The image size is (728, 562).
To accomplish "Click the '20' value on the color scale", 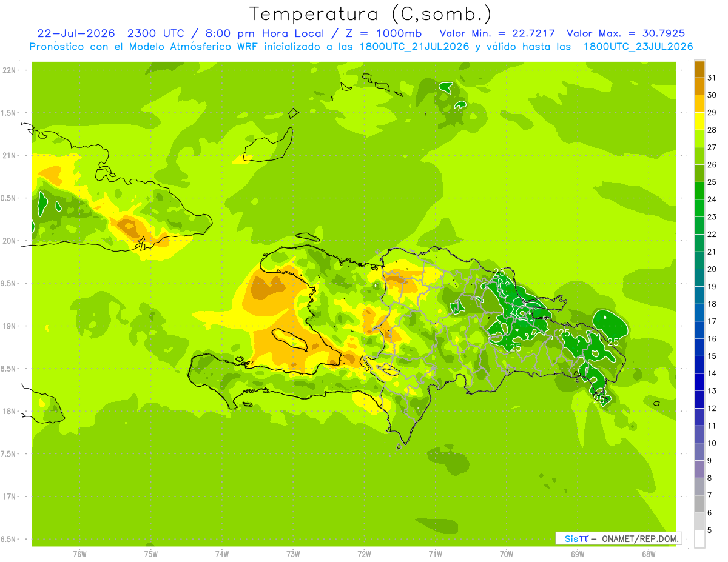I will [x=712, y=269].
